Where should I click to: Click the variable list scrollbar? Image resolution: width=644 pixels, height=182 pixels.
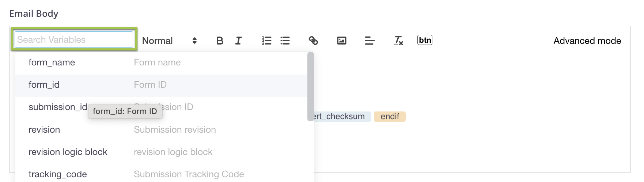tap(311, 87)
